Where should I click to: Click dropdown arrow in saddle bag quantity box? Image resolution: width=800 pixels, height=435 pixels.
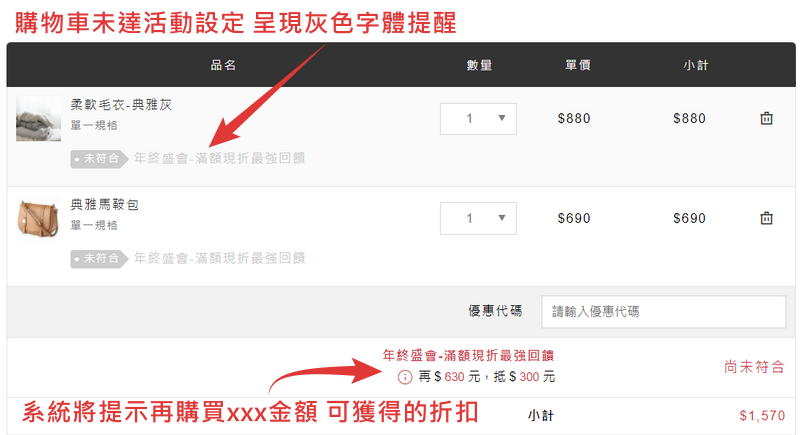click(502, 218)
